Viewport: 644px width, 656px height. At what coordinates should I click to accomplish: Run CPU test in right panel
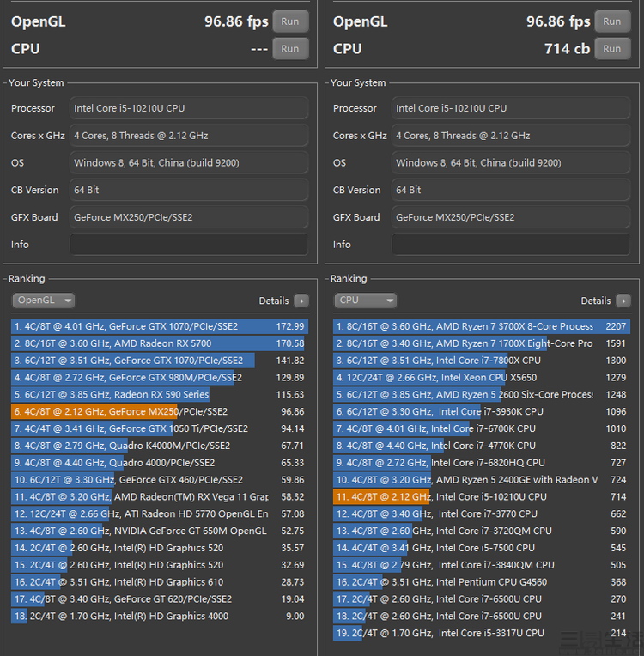pyautogui.click(x=612, y=49)
